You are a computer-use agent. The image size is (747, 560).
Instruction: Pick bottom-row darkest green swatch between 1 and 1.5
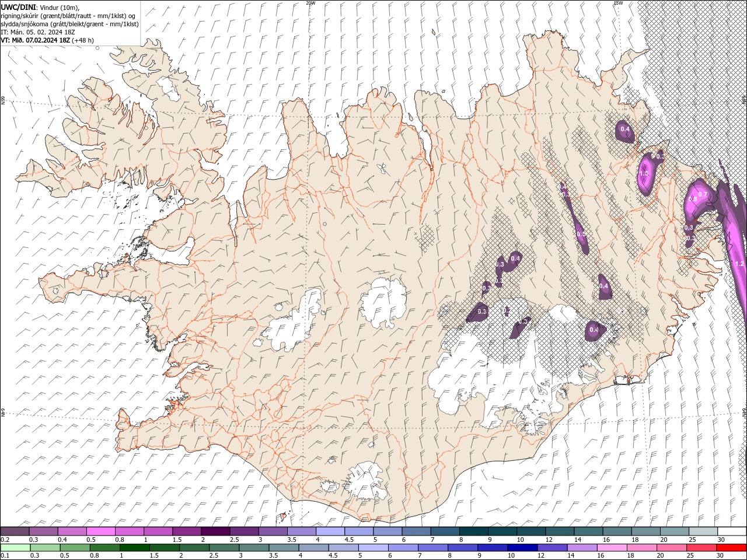[134, 548]
